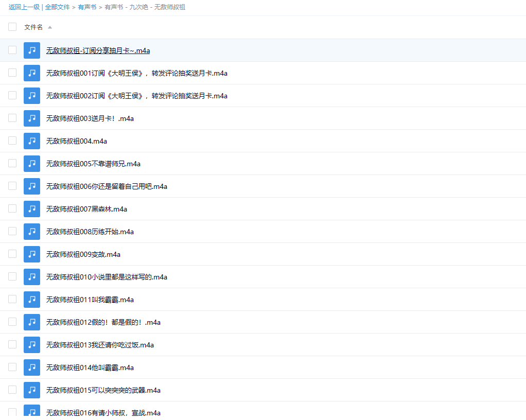Click the audio icon for 无敌师叔祖015可以突突突的武器

(x=32, y=390)
